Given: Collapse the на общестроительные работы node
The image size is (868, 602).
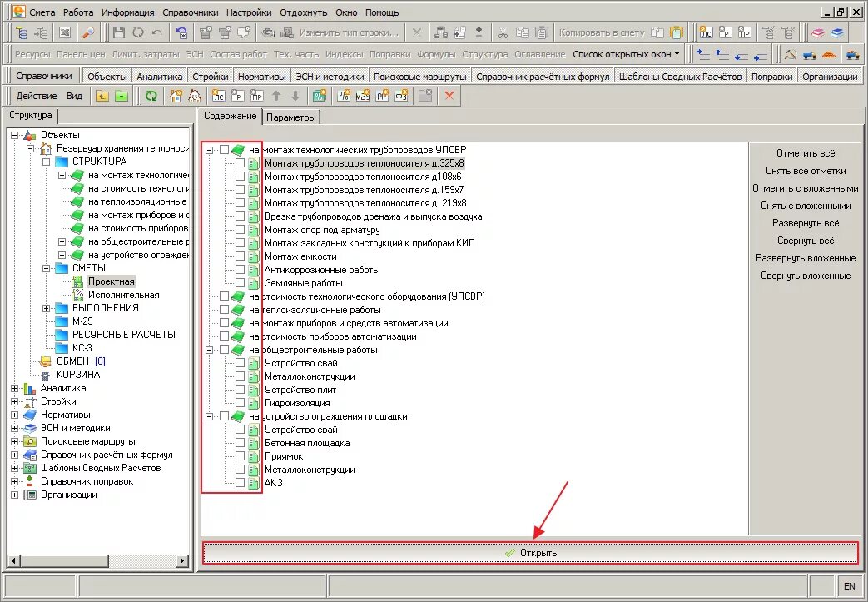Looking at the screenshot, I should pyautogui.click(x=209, y=350).
